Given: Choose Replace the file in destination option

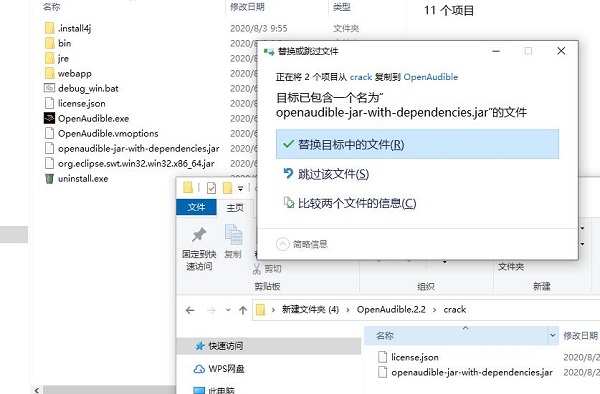Looking at the screenshot, I should [x=417, y=144].
